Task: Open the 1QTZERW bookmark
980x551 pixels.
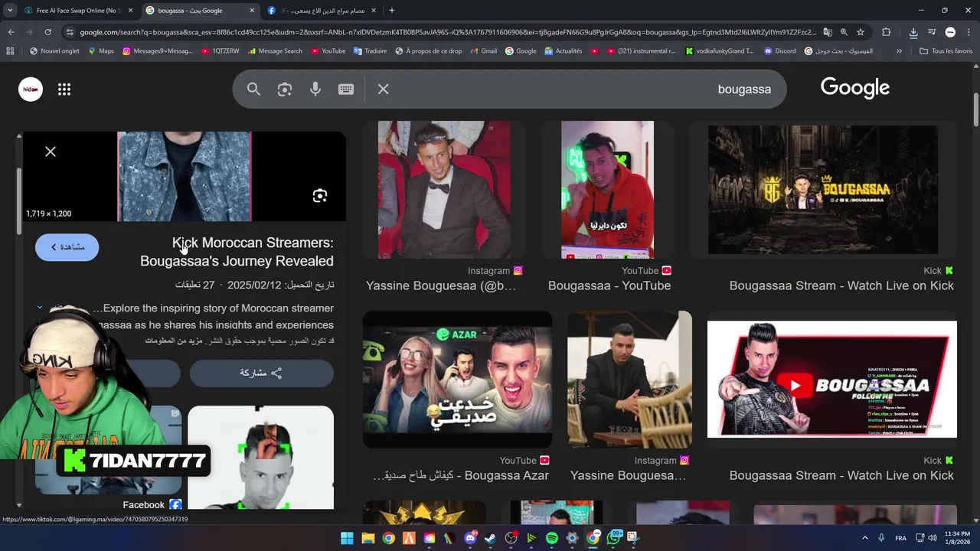Action: (x=220, y=51)
